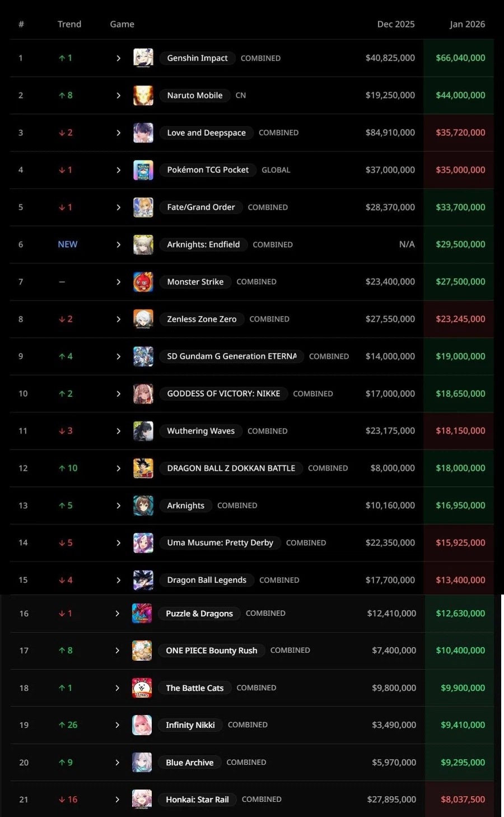Viewport: 504px width, 817px height.
Task: Expand the Love and Deepspace row chevron
Action: coord(118,133)
